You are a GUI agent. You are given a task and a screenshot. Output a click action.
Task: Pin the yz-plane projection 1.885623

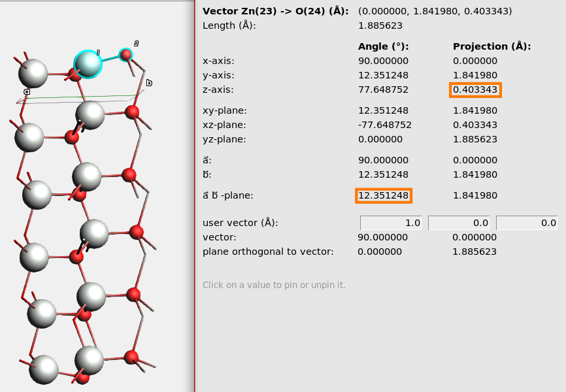pyautogui.click(x=475, y=139)
